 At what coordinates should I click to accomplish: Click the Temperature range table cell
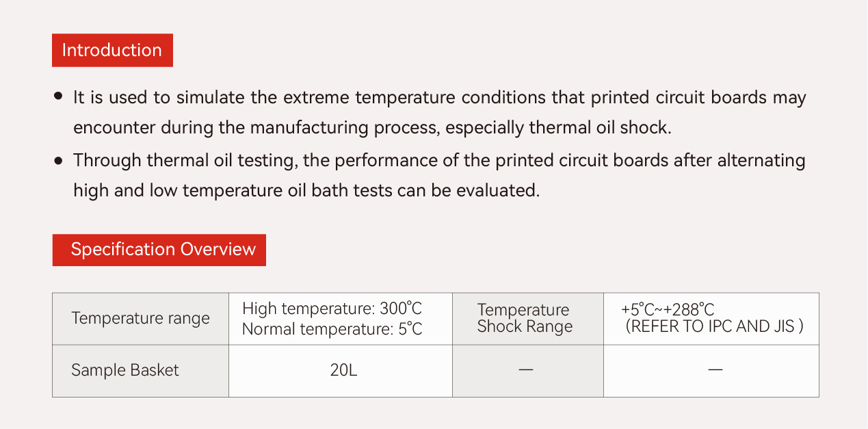pyautogui.click(x=141, y=319)
